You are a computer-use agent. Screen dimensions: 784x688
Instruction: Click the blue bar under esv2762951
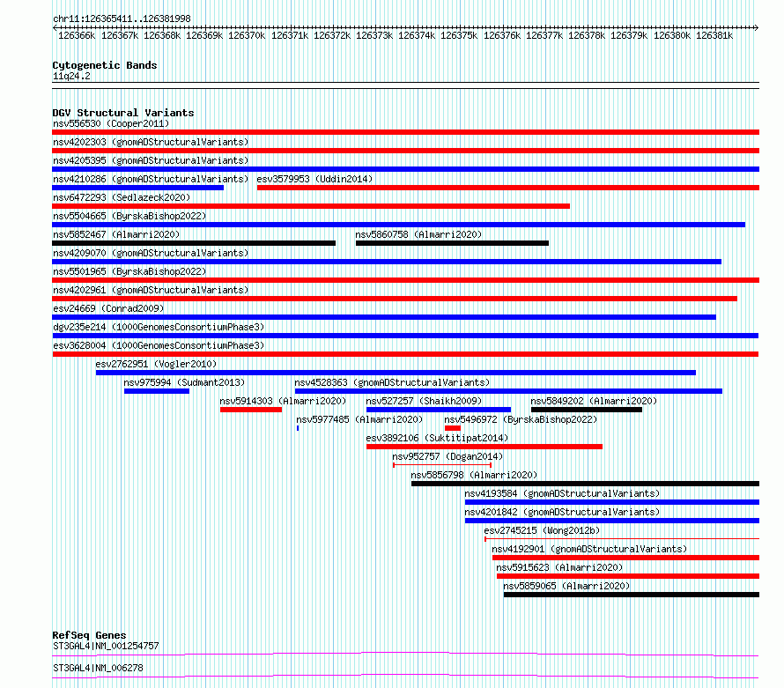coord(396,373)
